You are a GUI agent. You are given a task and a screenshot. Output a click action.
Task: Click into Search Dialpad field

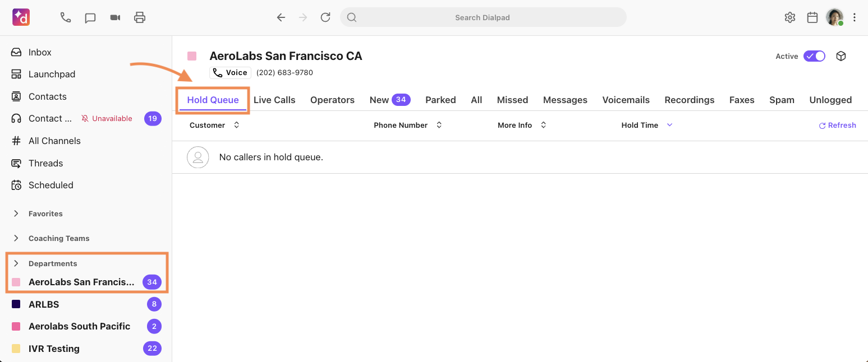click(483, 17)
